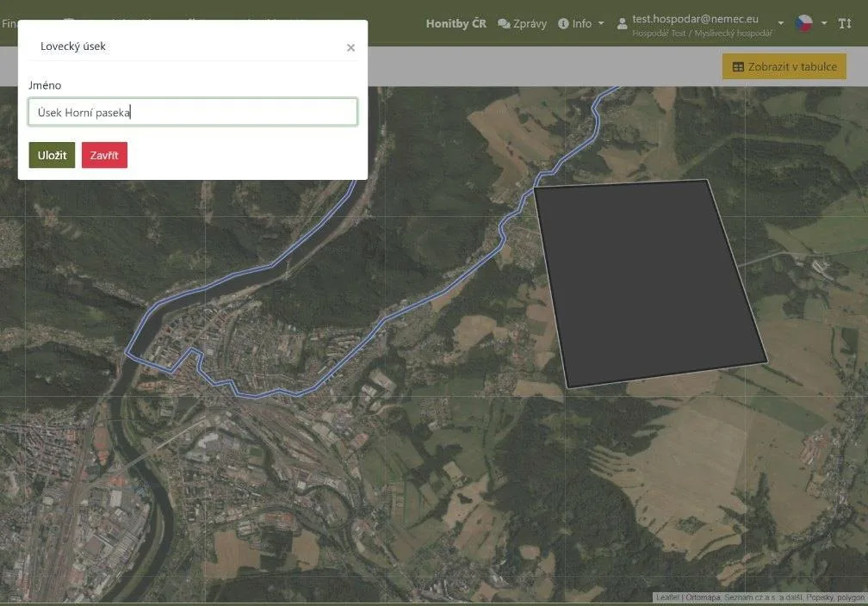Open the test.hospodar@nemec.eu account dropdown
The image size is (868, 606).
(700, 25)
